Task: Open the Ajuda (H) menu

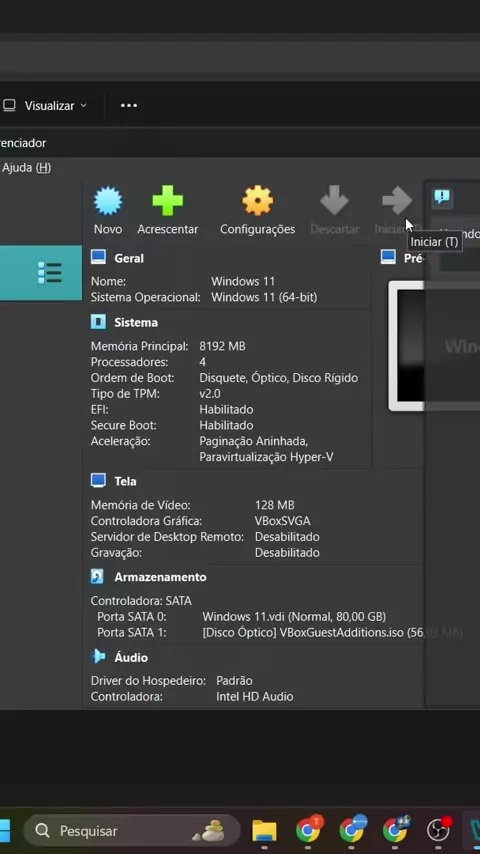Action: coord(26,168)
